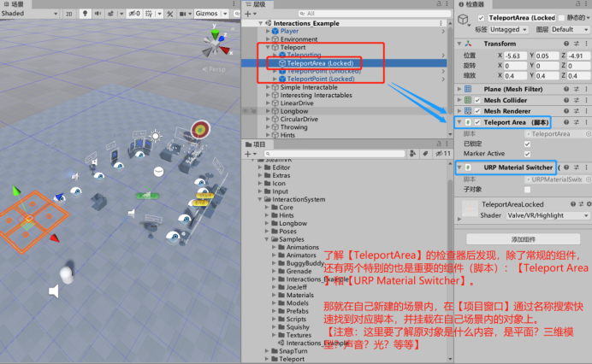This screenshot has width=592, height=364.
Task: Toggle scene audio speaker icon
Action: pos(98,14)
